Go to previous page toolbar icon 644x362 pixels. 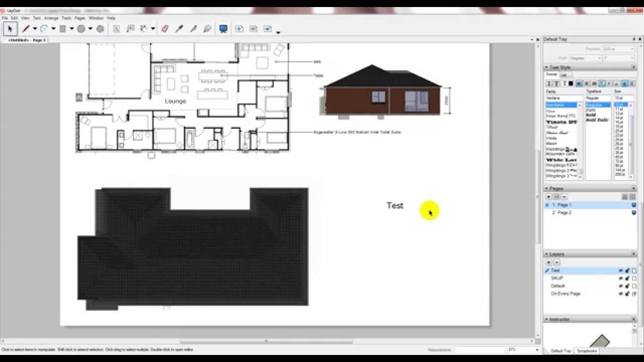(x=253, y=29)
